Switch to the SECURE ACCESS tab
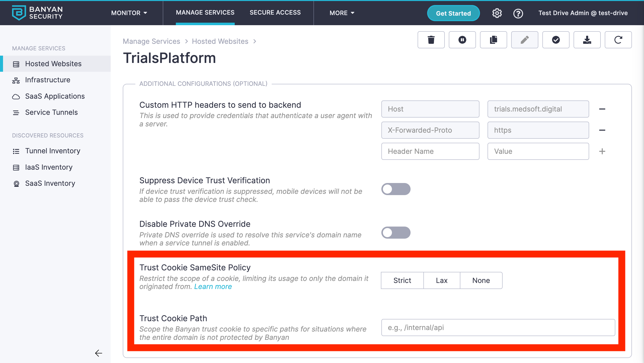Viewport: 644px width, 363px height. (275, 13)
